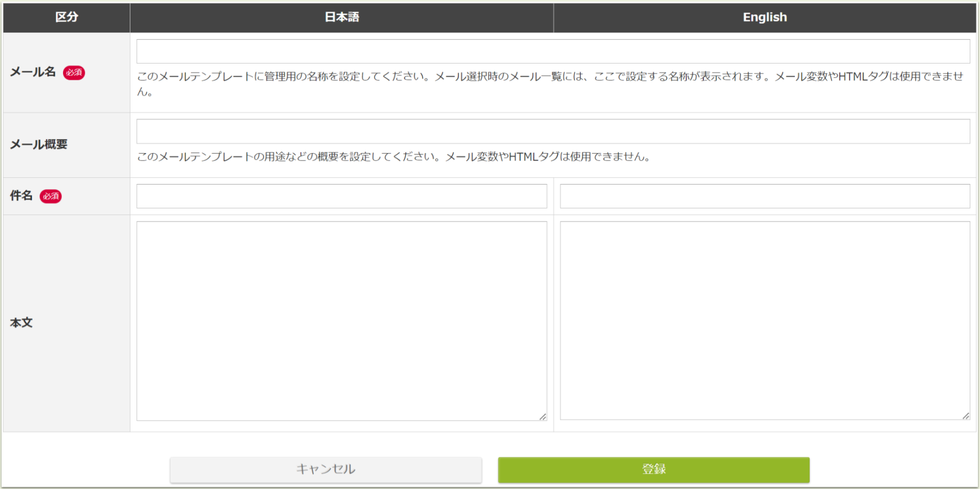Select the Japanese 件名 subject field
Image resolution: width=980 pixels, height=489 pixels.
[341, 196]
